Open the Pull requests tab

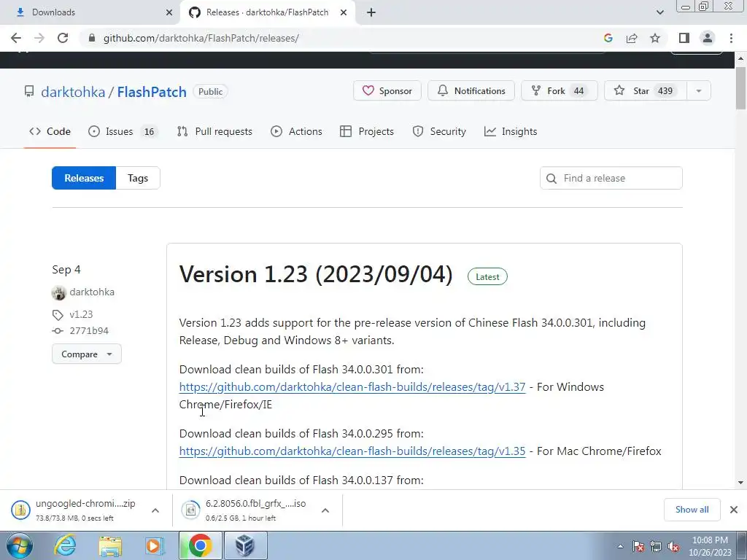coord(214,131)
